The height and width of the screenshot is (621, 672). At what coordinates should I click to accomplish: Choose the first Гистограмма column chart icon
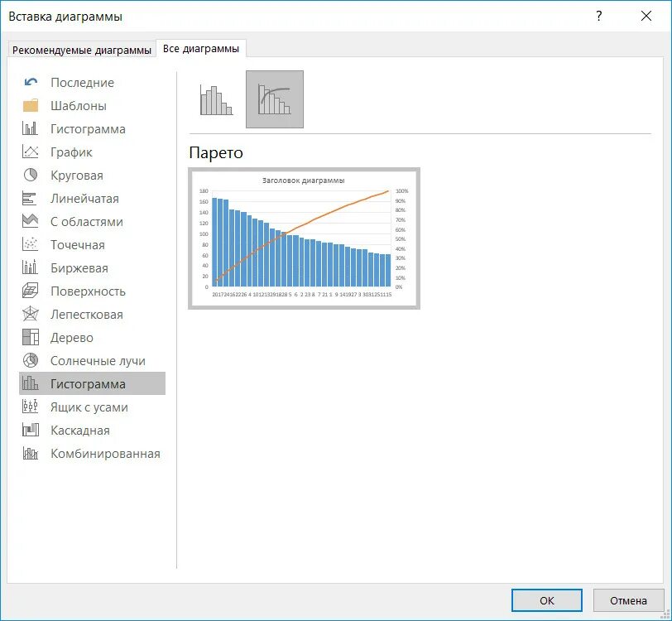31,128
